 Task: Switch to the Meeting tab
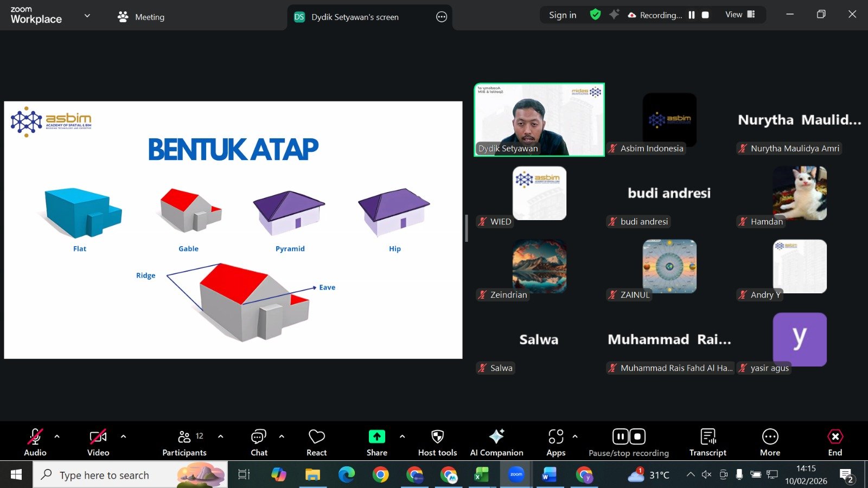141,17
